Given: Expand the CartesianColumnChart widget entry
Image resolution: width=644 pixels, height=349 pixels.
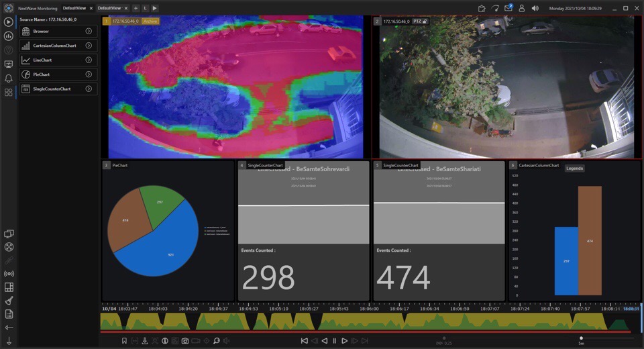Looking at the screenshot, I should point(89,46).
